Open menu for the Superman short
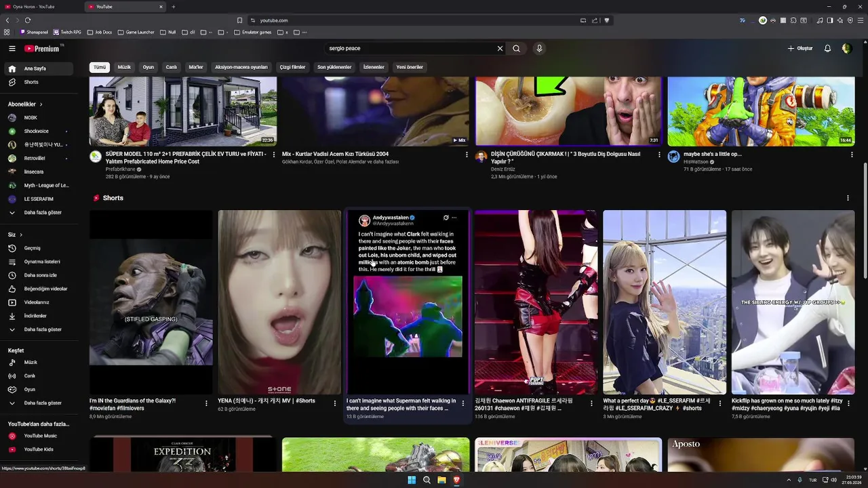This screenshot has height=488, width=868. click(463, 403)
